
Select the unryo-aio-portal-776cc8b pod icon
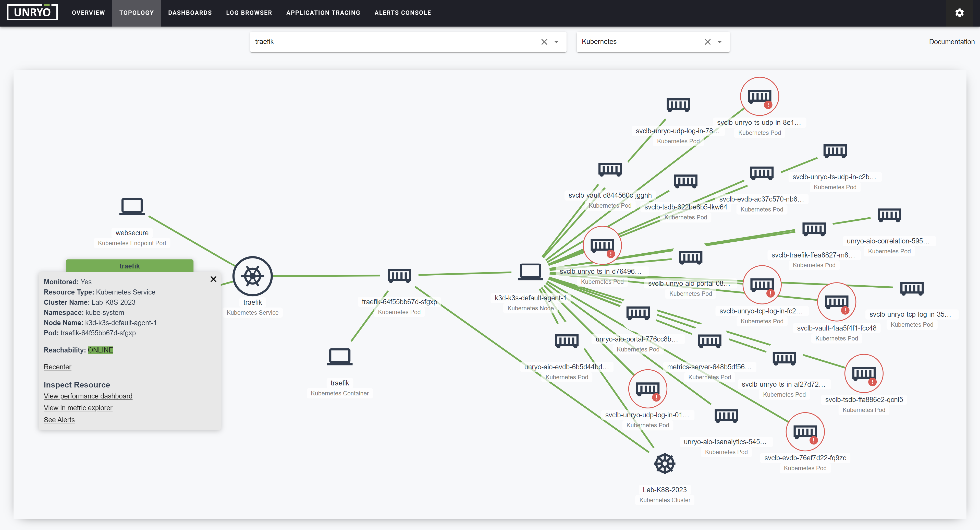(638, 313)
